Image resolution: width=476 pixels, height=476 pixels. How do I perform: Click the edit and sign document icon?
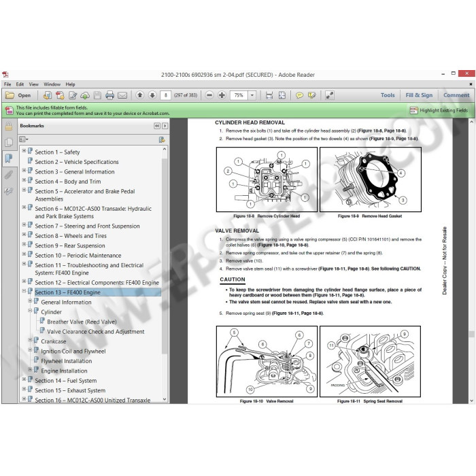[73, 95]
